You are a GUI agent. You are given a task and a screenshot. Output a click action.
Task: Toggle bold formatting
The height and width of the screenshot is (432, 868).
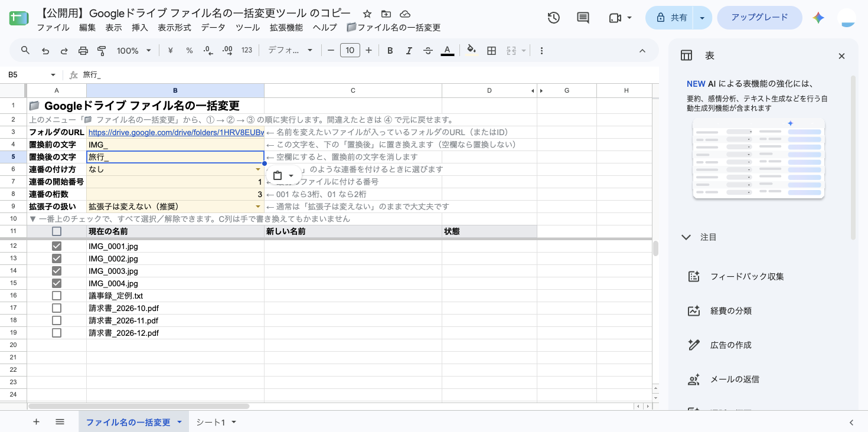(390, 51)
